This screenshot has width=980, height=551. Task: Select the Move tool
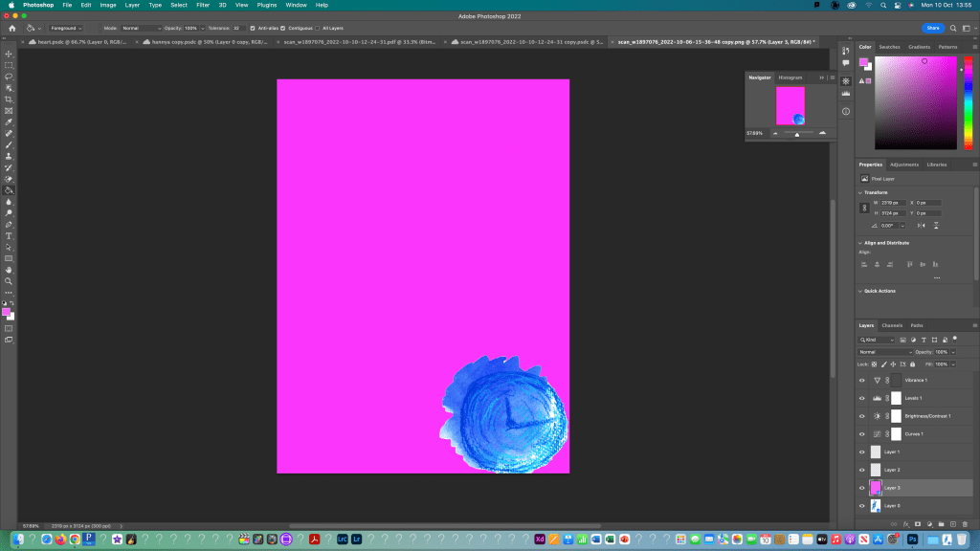(9, 54)
